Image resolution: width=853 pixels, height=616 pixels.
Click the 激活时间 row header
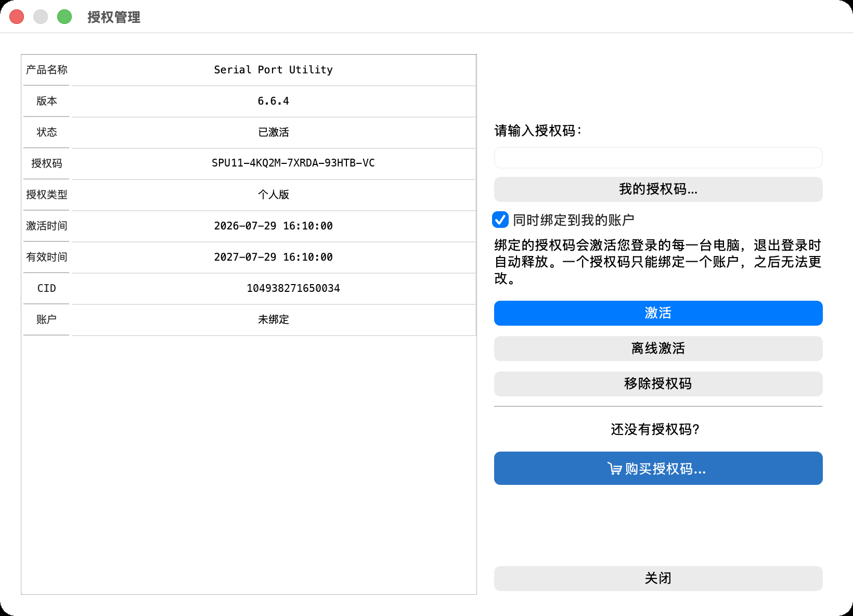[x=46, y=226]
